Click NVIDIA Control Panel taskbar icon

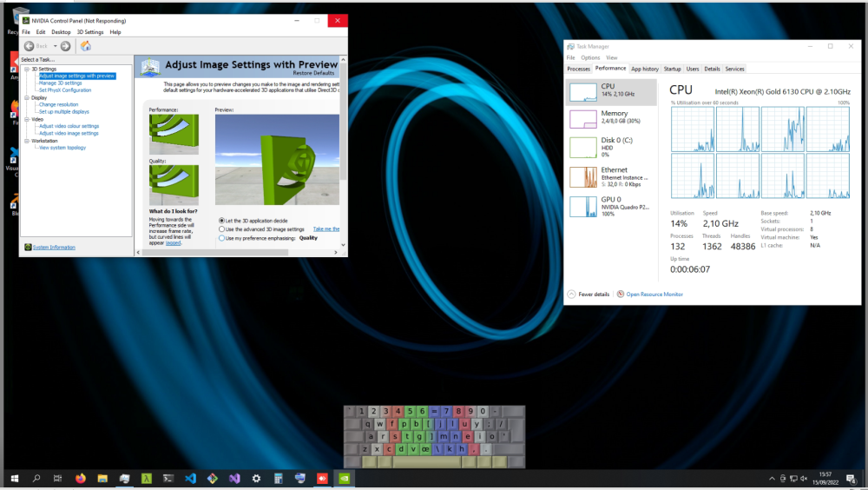pyautogui.click(x=345, y=479)
